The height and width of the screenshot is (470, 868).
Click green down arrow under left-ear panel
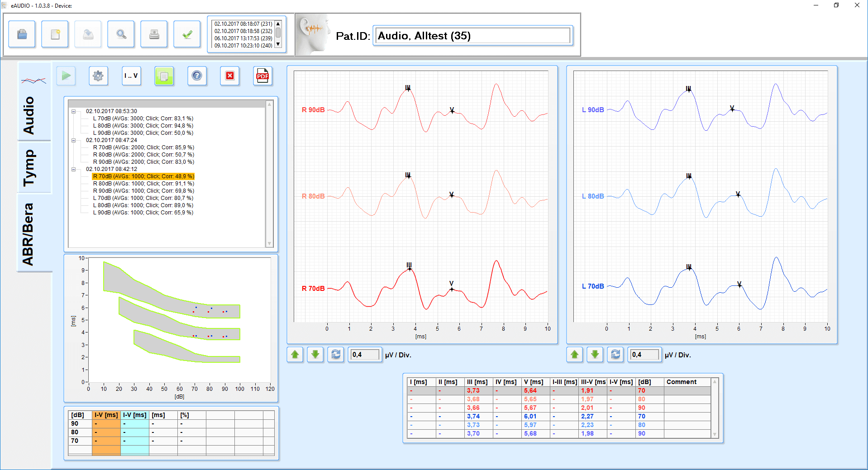(x=595, y=355)
